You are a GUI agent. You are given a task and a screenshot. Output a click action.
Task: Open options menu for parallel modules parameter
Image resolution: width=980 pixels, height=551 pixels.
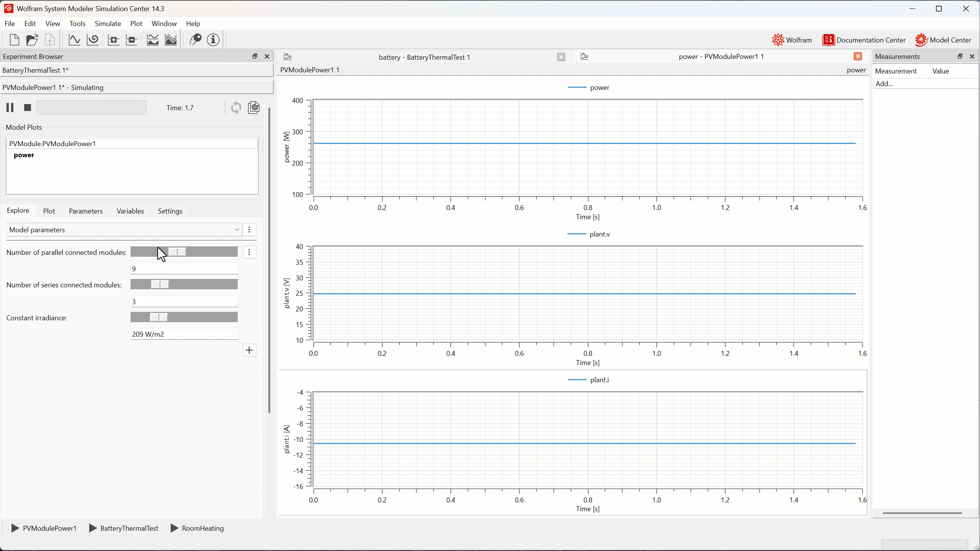pos(249,252)
